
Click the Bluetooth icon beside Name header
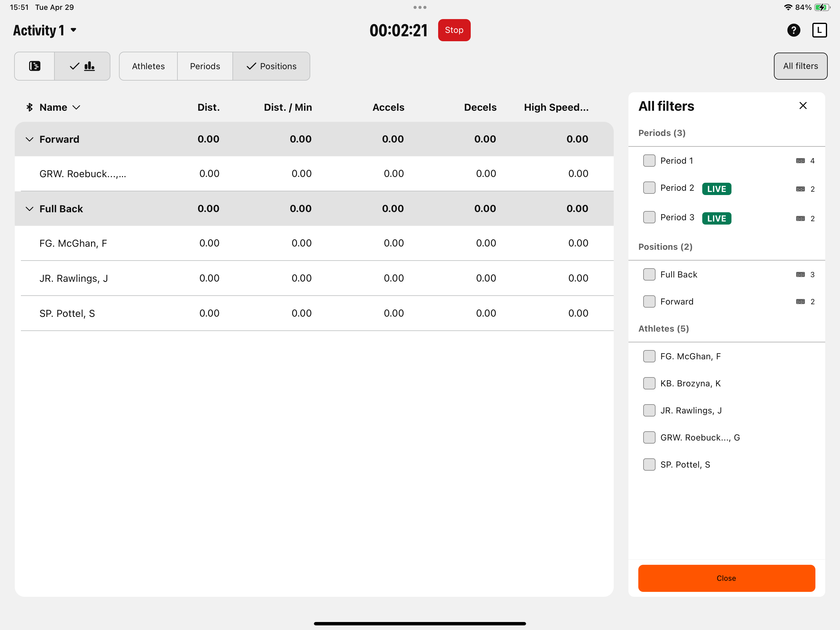click(x=30, y=107)
